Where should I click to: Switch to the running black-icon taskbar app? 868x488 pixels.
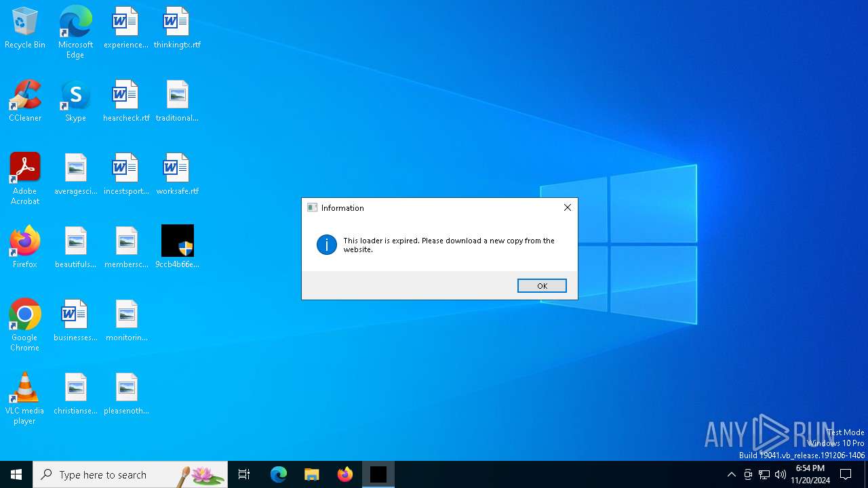pos(378,474)
